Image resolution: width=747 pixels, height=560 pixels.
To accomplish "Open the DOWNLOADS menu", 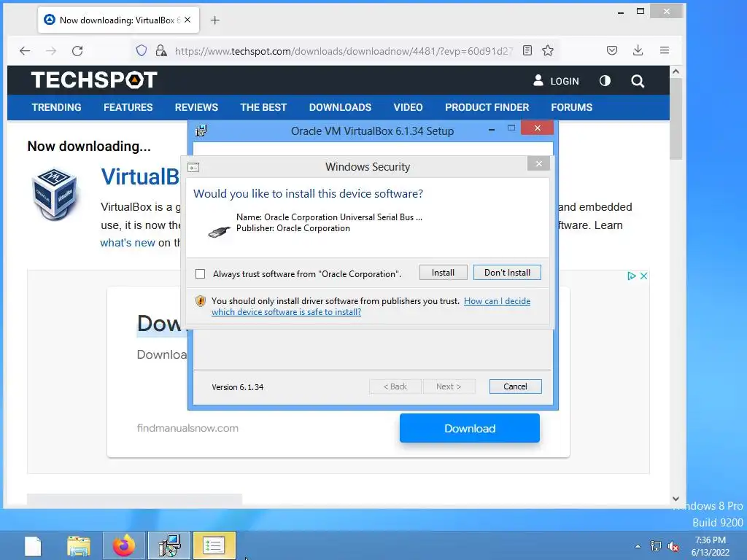I will point(340,107).
